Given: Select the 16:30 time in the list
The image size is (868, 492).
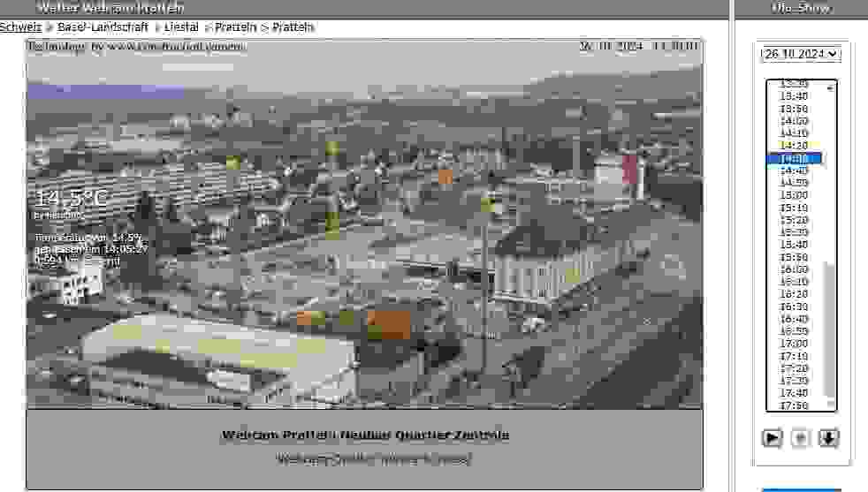Looking at the screenshot, I should (x=794, y=307).
